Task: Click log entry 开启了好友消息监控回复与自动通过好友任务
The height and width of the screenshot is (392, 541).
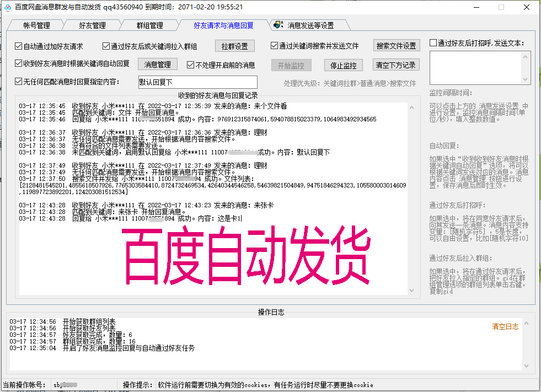Action: (102, 348)
